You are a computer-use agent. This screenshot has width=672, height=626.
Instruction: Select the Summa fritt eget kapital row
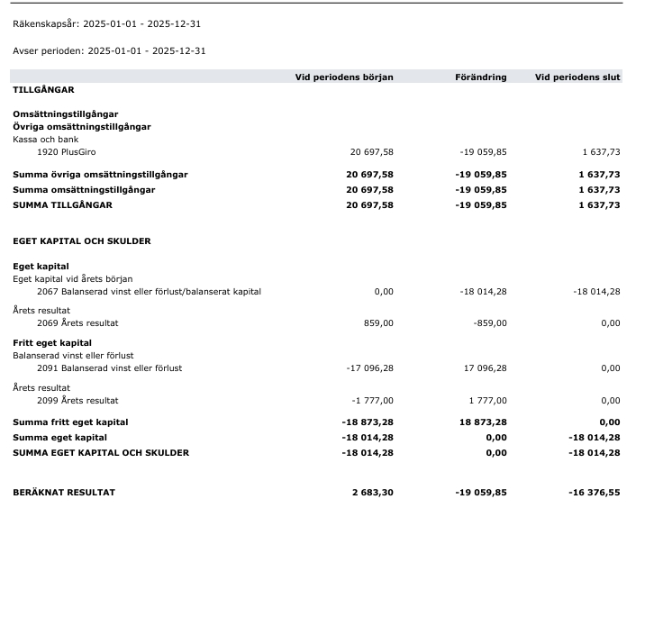(316, 422)
